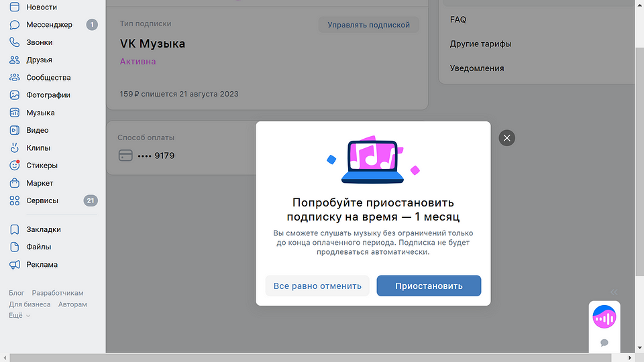Collapse the panel with double chevron arrow

click(x=614, y=292)
